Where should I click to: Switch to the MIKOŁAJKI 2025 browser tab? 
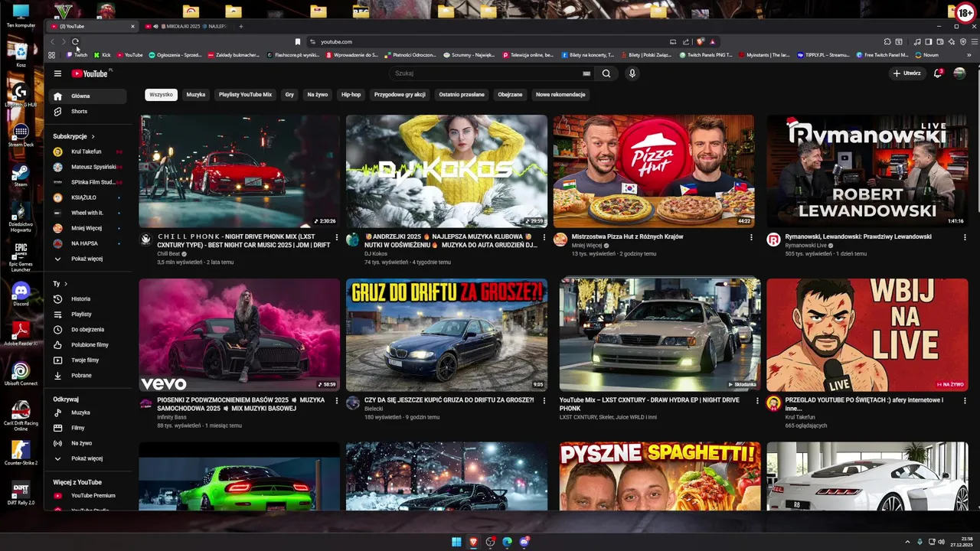click(x=188, y=26)
